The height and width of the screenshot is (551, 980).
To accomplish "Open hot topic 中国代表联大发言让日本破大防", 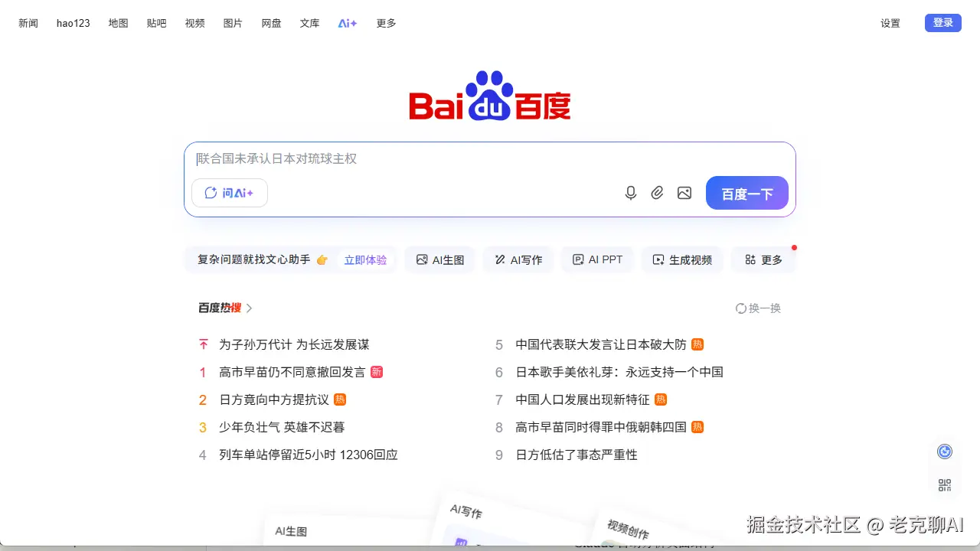I will [x=601, y=345].
